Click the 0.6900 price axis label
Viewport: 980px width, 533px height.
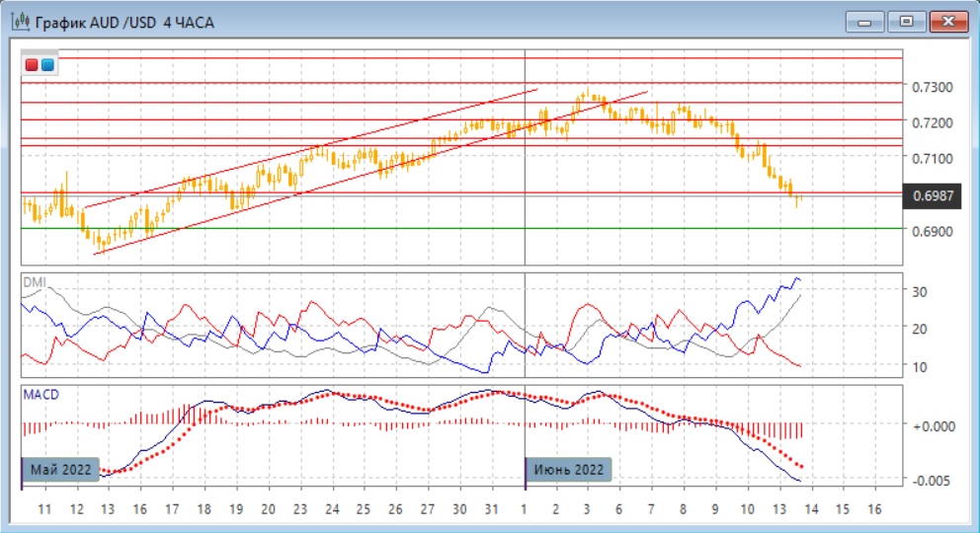[932, 231]
